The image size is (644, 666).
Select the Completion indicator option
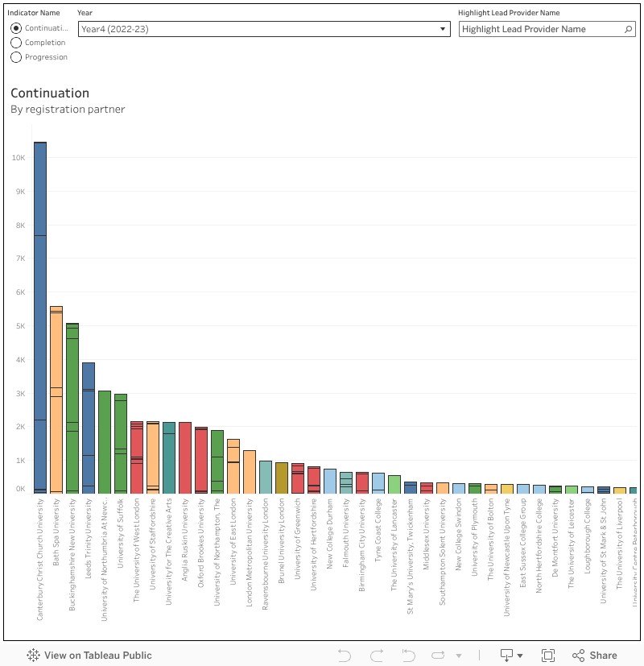(x=16, y=43)
